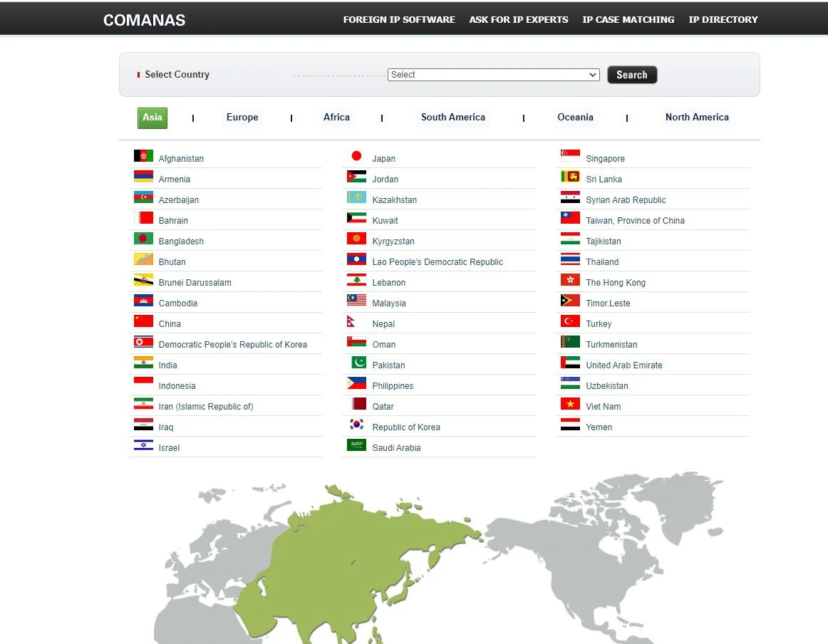The image size is (828, 644).
Task: Click the Search button
Action: [x=632, y=75]
